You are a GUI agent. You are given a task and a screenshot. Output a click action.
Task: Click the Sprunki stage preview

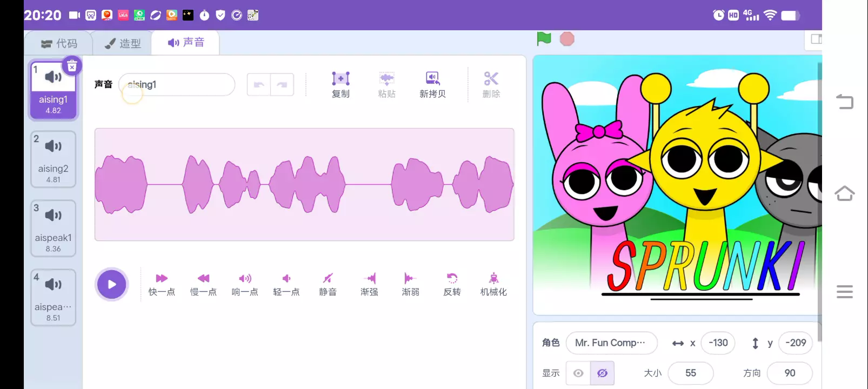677,185
